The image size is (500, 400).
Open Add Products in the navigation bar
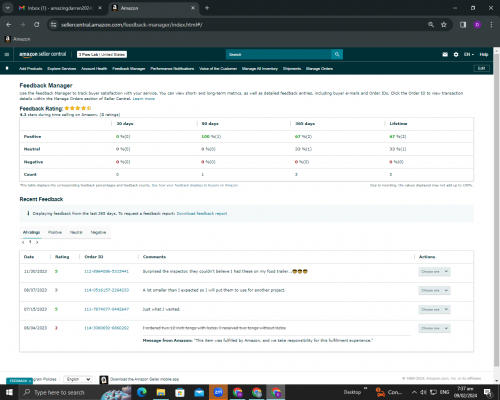click(31, 69)
